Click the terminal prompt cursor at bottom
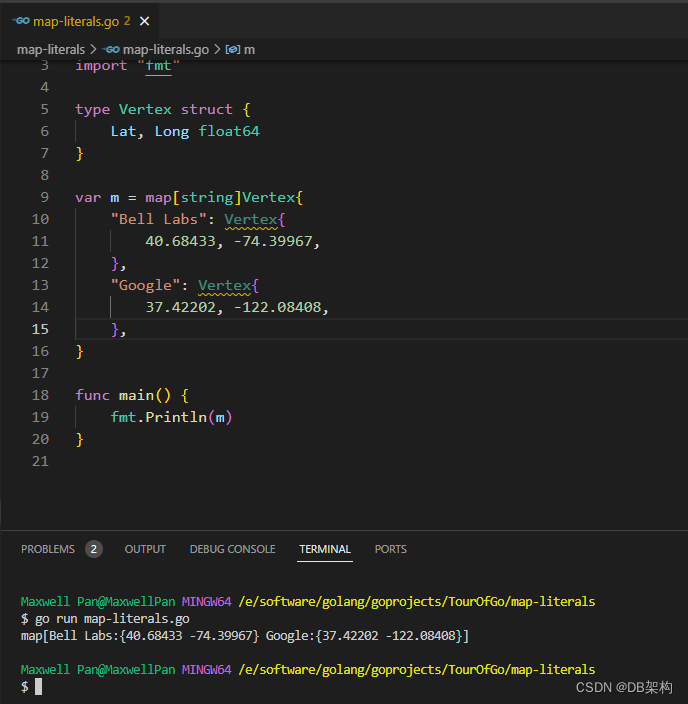This screenshot has height=704, width=688. click(38, 687)
